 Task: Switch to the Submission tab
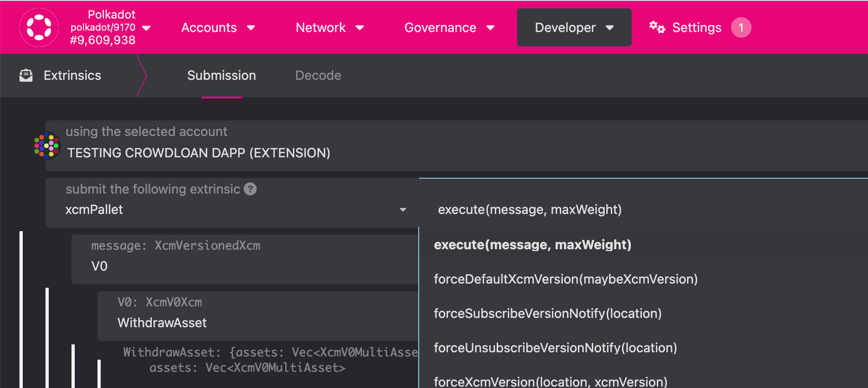pos(221,75)
